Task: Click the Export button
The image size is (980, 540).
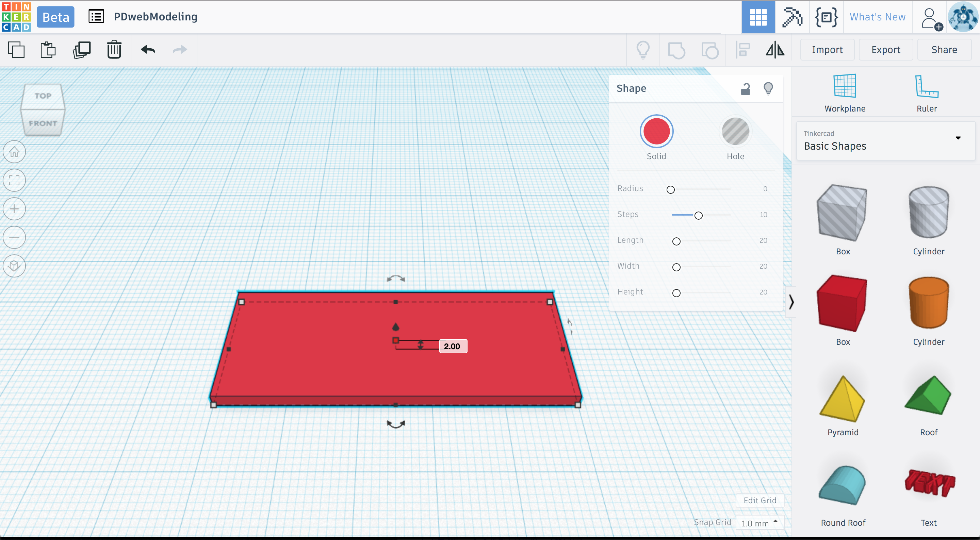Action: coord(885,50)
